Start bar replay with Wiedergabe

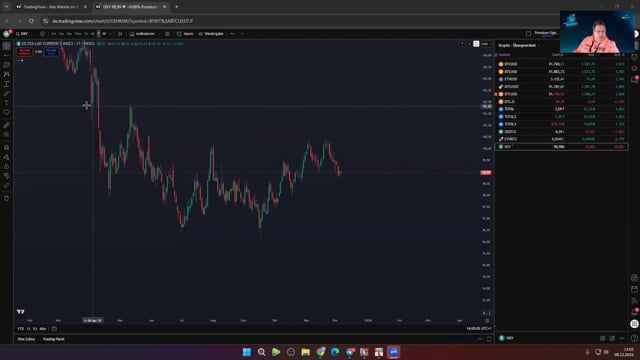[211, 34]
